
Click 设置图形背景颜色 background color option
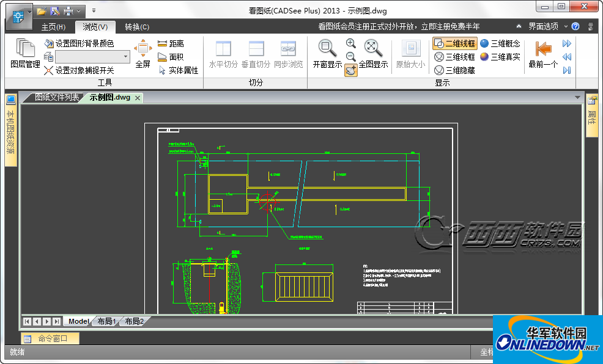click(x=80, y=43)
